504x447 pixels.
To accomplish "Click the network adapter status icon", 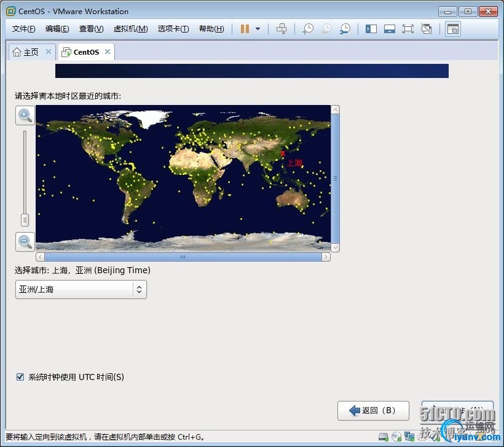I will coord(409,437).
